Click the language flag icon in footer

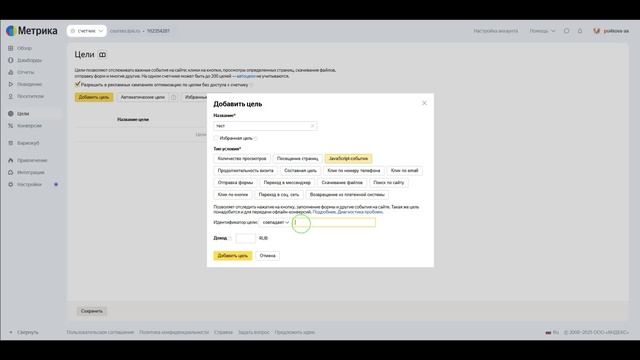(548, 332)
